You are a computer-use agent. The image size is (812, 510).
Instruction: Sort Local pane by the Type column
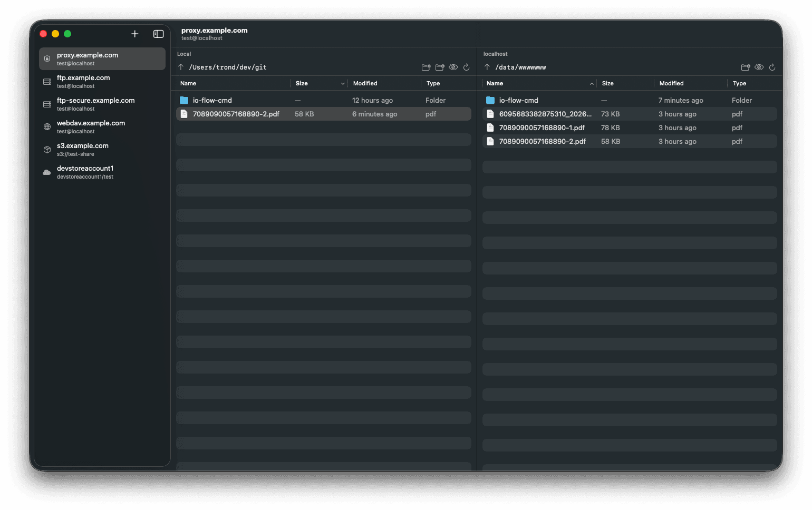[x=433, y=83]
